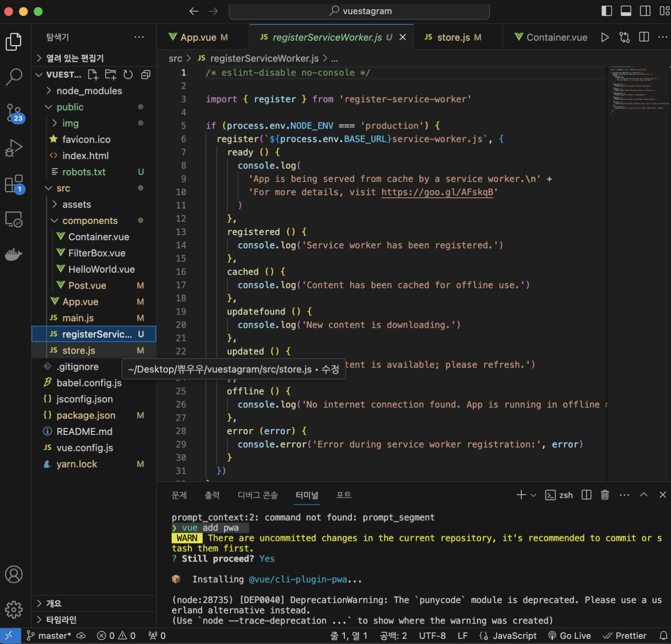
Task: Open new terminal profile dropdown arrow
Action: coord(533,495)
